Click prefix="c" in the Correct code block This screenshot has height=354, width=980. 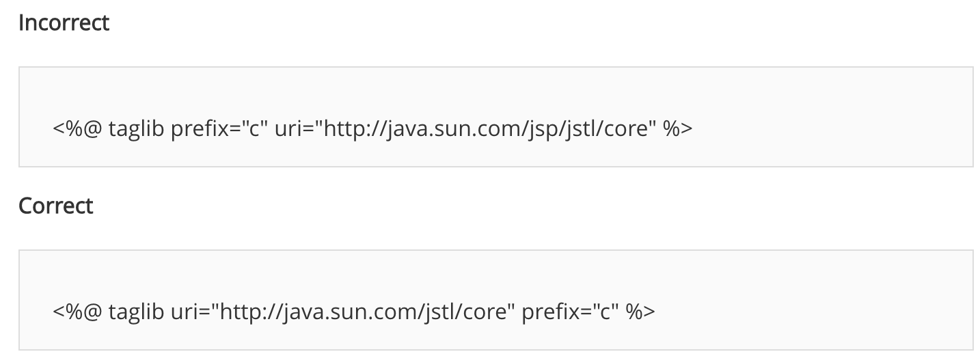tap(569, 312)
